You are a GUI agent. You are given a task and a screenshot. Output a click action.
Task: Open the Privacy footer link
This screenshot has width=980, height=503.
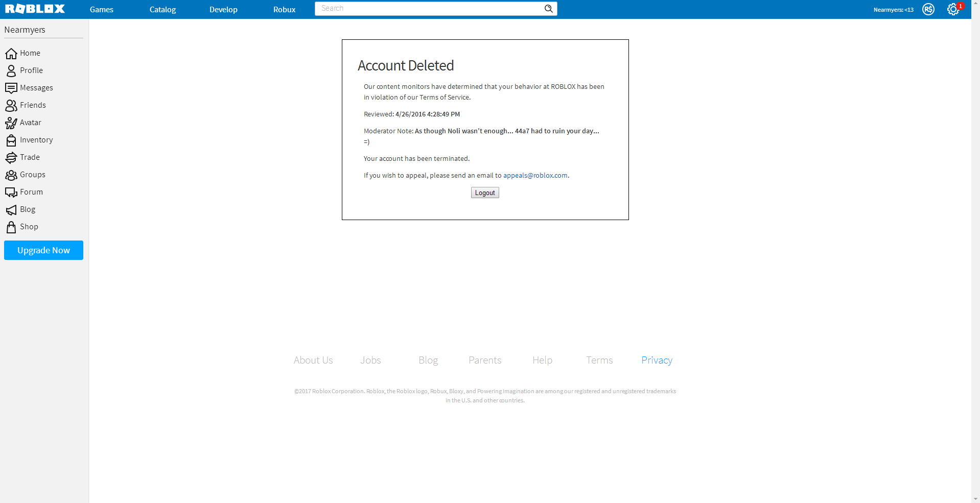(657, 361)
